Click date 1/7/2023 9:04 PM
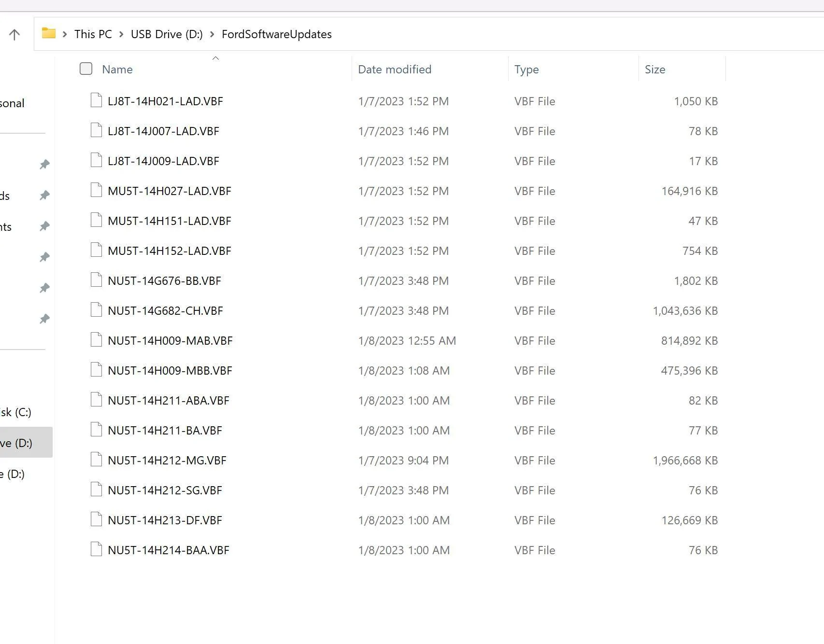Screen dimensions: 824x644 (403, 461)
